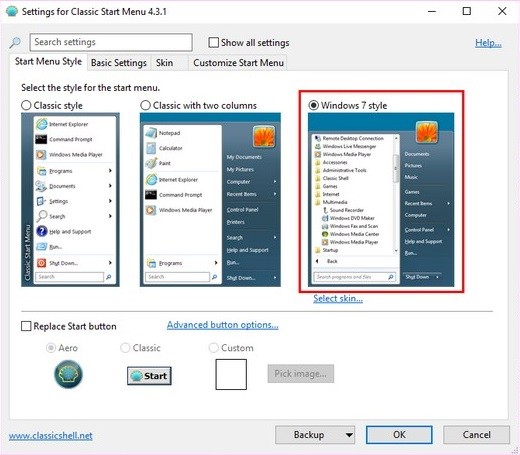Enable the Show all settings checkbox
The height and width of the screenshot is (455, 520).
(213, 43)
